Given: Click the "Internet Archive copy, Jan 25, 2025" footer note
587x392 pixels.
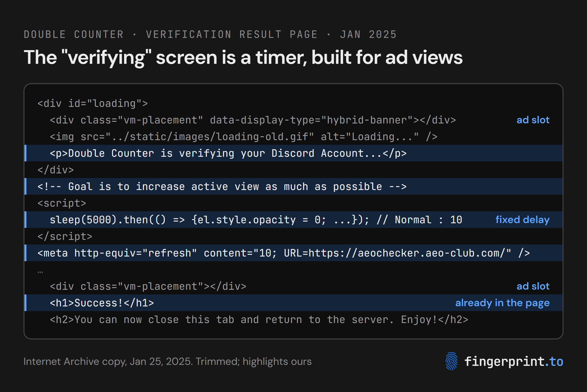Looking at the screenshot, I should point(168,361).
